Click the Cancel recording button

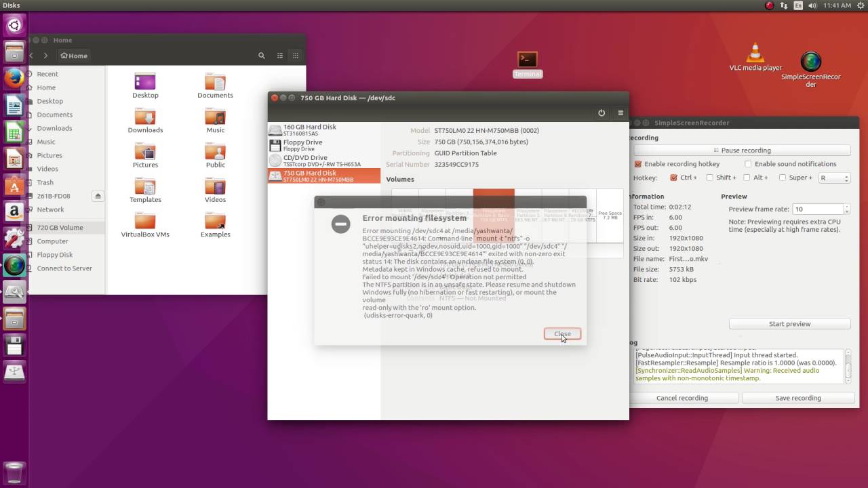(x=682, y=398)
